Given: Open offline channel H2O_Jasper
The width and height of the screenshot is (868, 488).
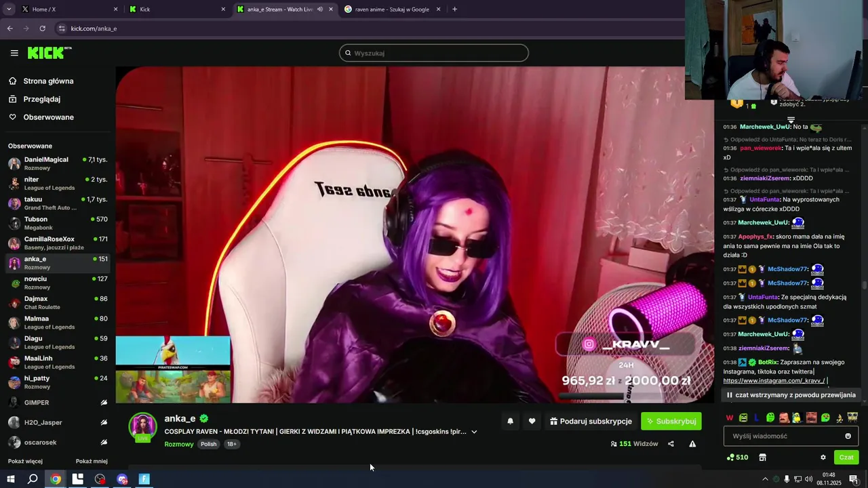Looking at the screenshot, I should [x=58, y=422].
